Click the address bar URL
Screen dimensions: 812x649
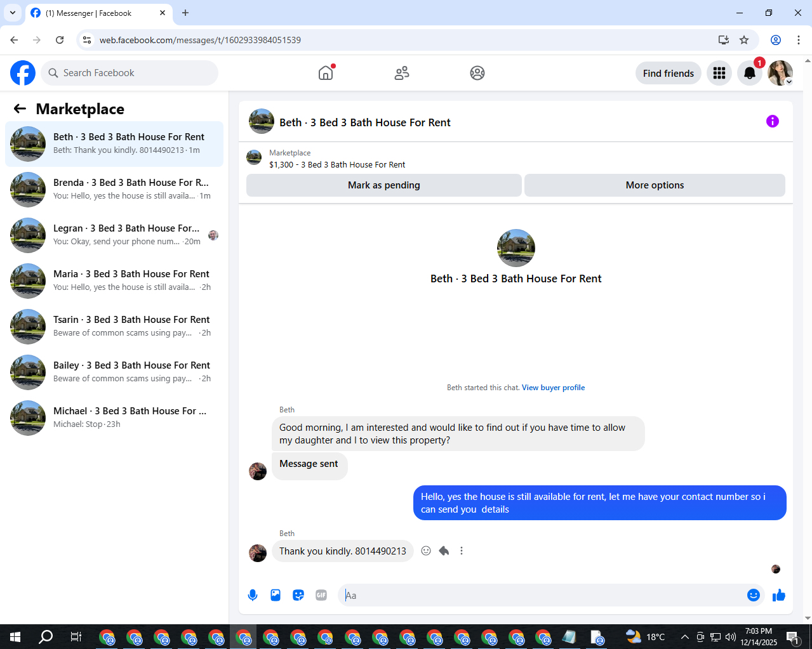point(200,40)
